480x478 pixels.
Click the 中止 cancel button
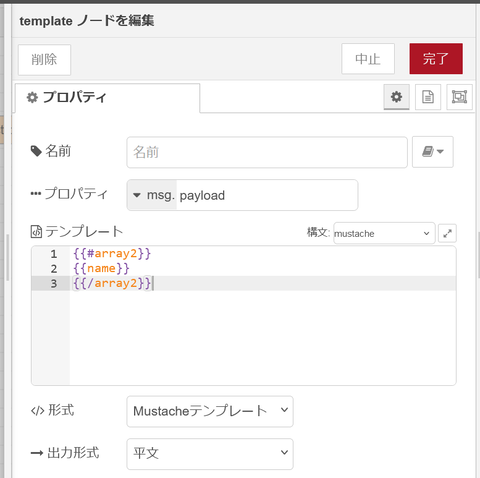click(368, 59)
